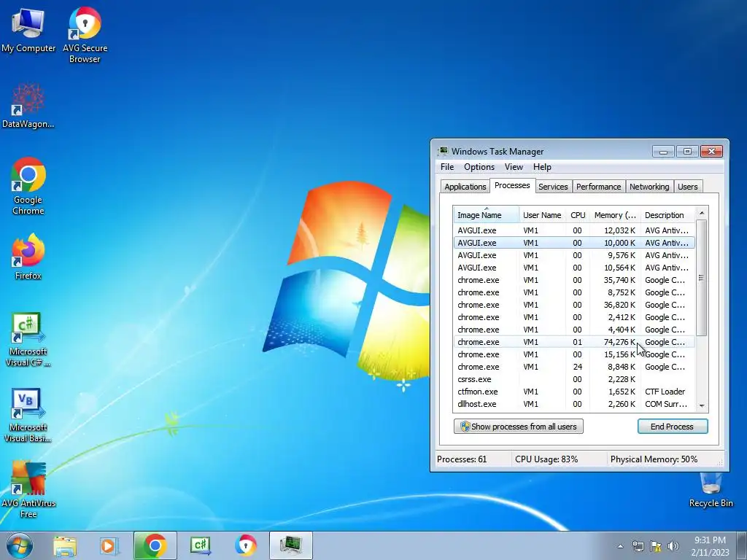Select chrome.exe row using 8,752 K

click(574, 292)
